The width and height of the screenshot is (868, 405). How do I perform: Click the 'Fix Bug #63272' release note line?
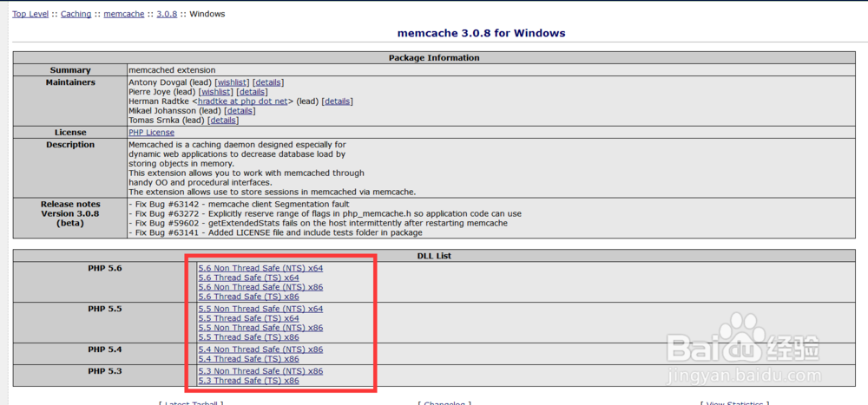(325, 213)
